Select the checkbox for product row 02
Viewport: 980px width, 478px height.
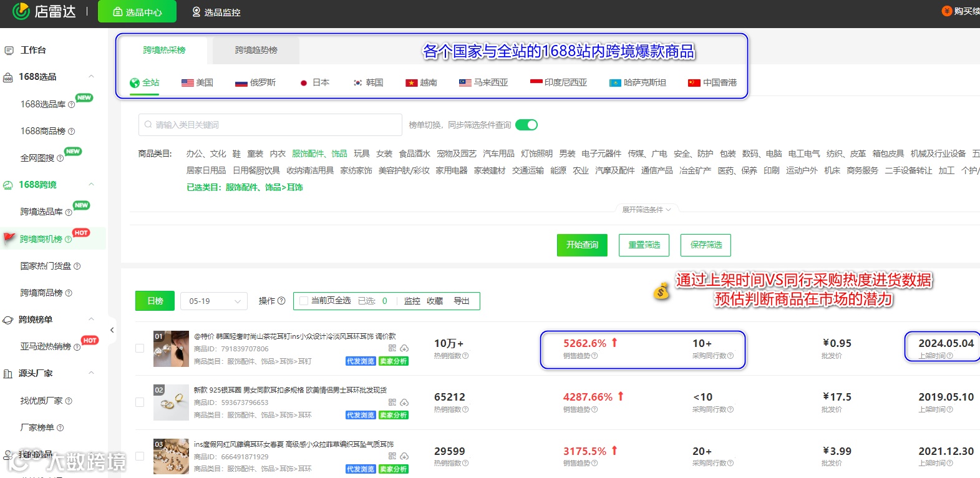coord(140,402)
